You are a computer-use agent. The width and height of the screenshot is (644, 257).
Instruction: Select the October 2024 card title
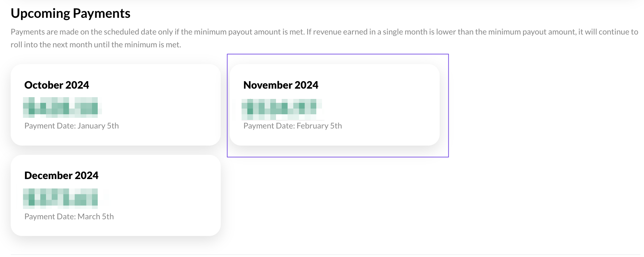(57, 85)
